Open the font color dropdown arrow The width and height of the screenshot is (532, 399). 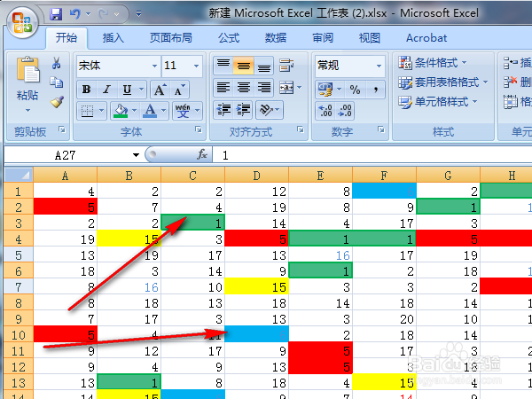coord(163,111)
